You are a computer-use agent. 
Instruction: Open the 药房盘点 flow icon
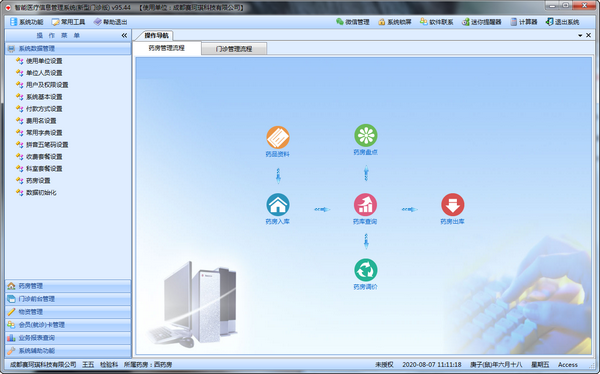tap(366, 136)
